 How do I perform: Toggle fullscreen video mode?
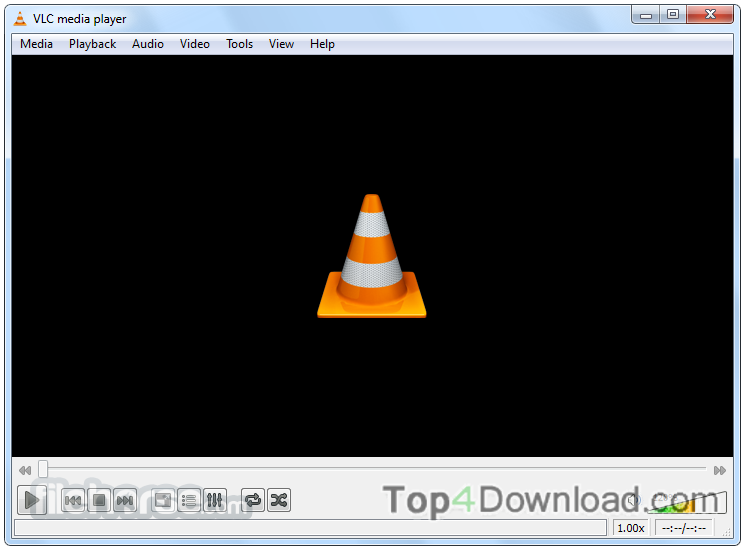click(163, 500)
